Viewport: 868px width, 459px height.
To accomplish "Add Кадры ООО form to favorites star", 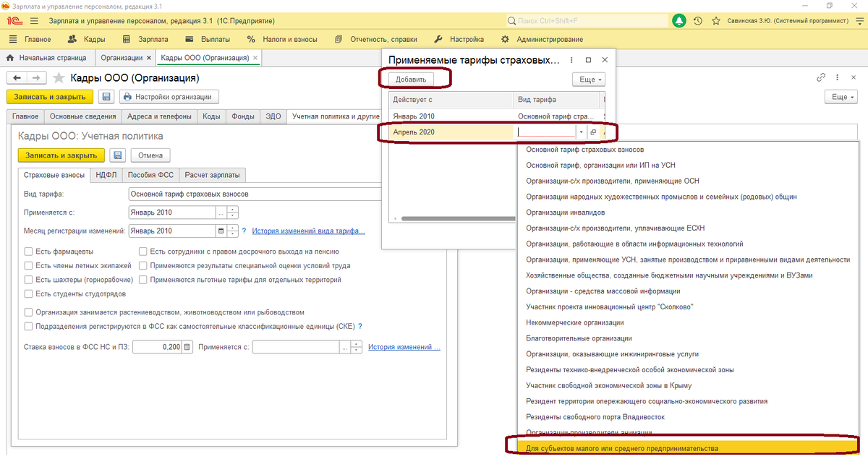I will click(58, 77).
